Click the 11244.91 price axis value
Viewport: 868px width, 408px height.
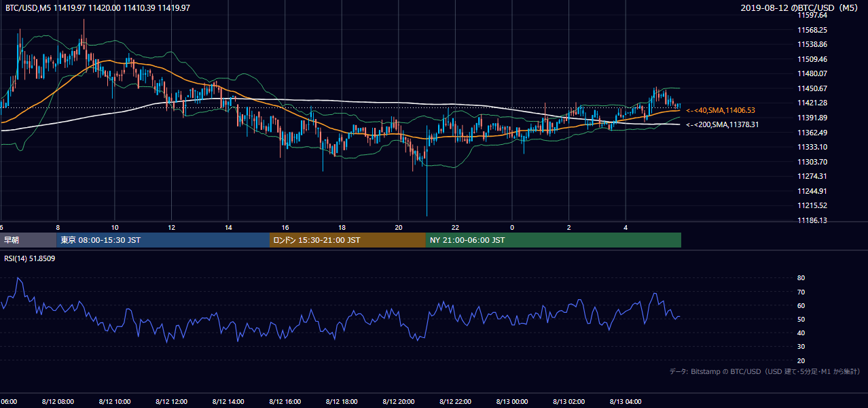(x=812, y=191)
